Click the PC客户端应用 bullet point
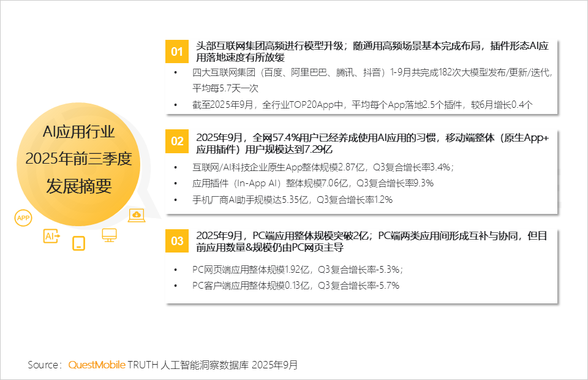This screenshot has width=588, height=380. click(x=295, y=285)
